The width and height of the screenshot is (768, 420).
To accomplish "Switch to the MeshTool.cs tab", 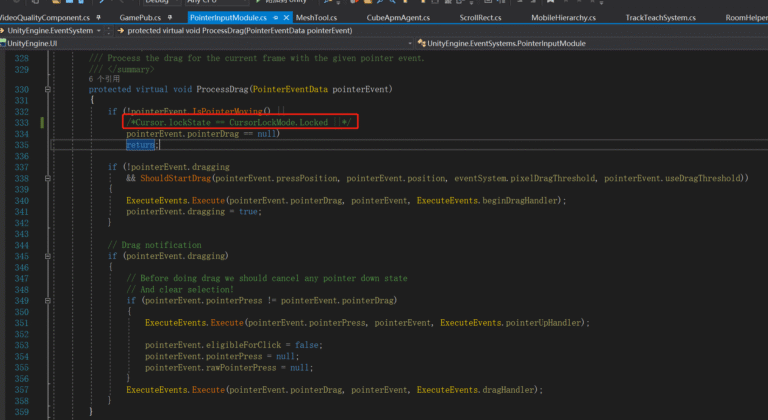I will 316,18.
